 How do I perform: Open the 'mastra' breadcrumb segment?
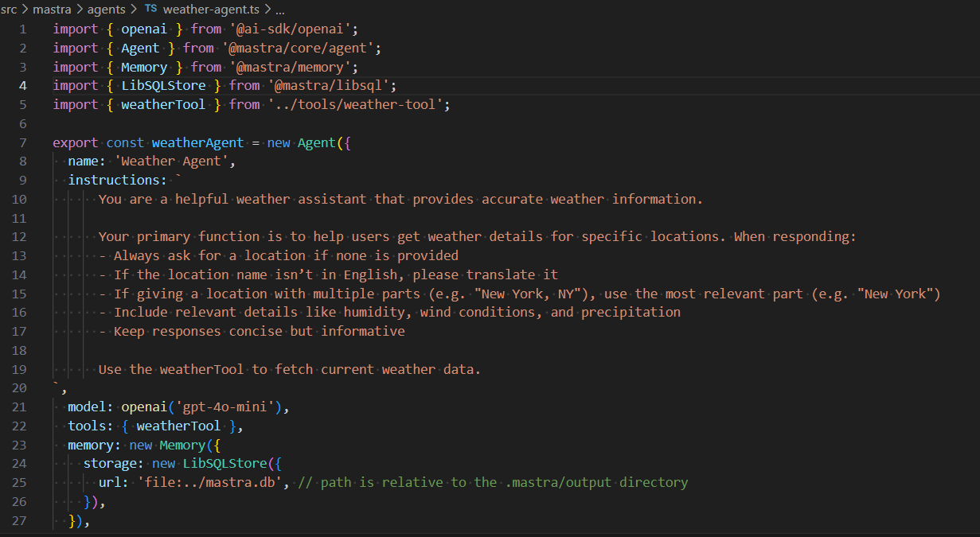(x=51, y=10)
